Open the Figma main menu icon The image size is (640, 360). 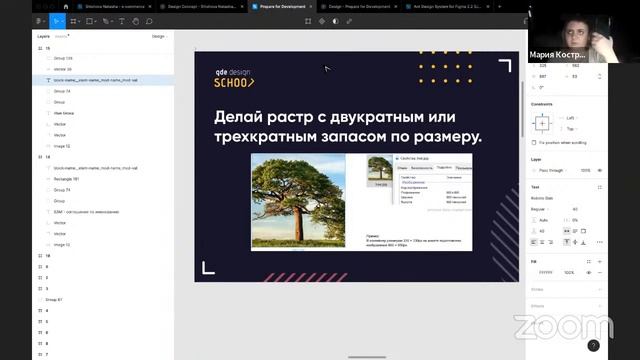point(40,21)
